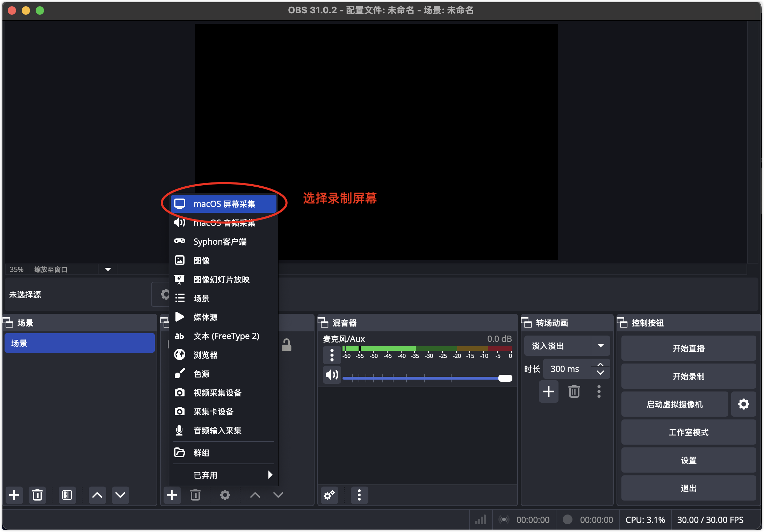Move scene down with down arrow
The width and height of the screenshot is (764, 532).
[120, 495]
